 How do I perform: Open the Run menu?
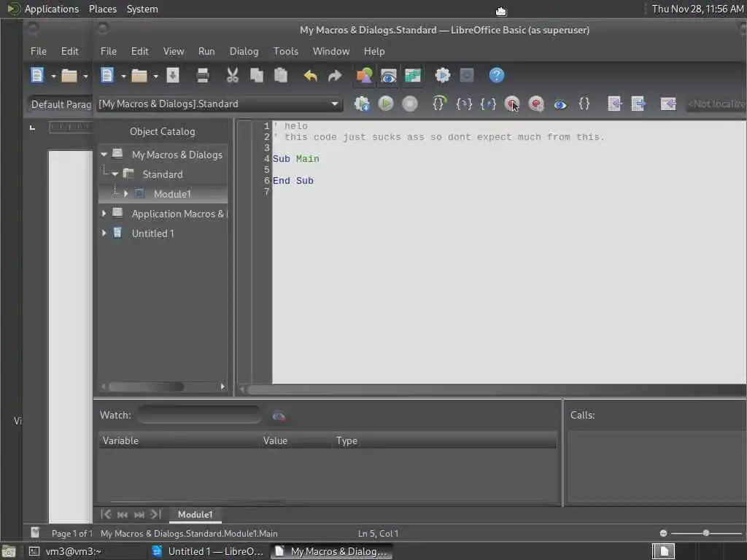pyautogui.click(x=206, y=51)
